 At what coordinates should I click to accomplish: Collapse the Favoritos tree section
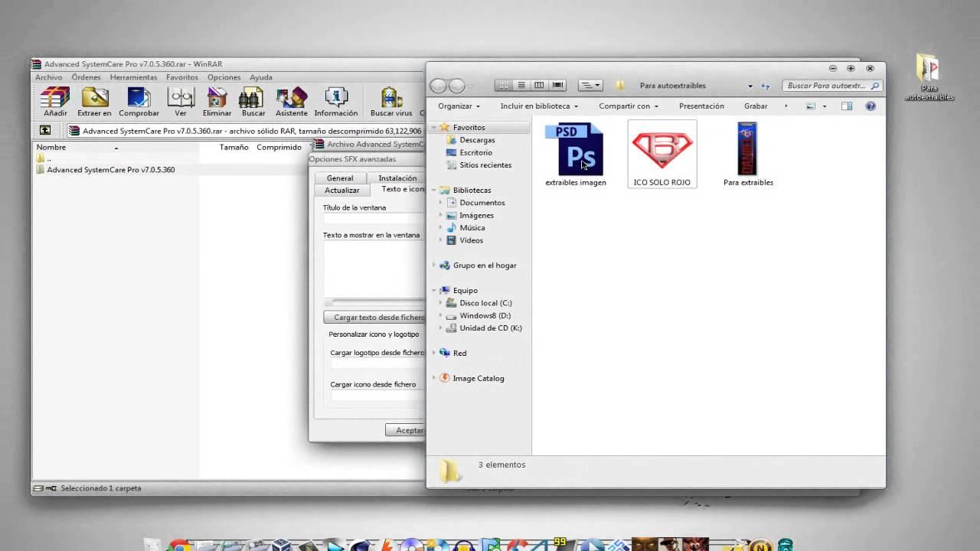(434, 128)
